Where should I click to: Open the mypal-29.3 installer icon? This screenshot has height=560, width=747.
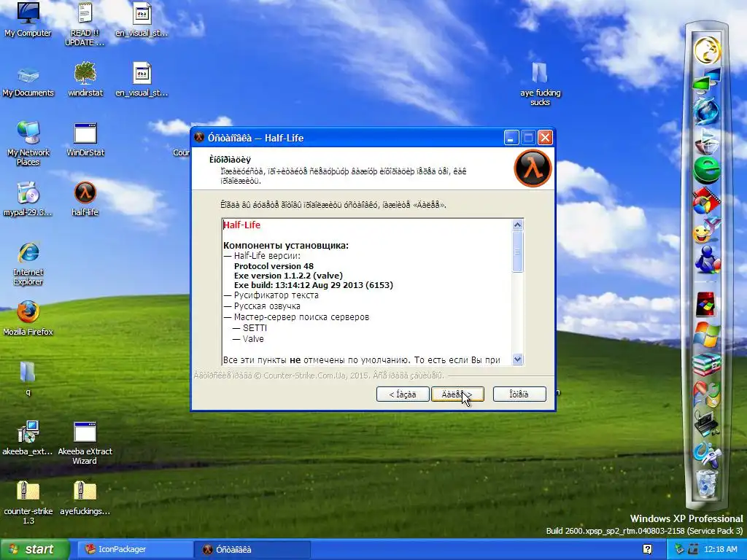[28, 199]
